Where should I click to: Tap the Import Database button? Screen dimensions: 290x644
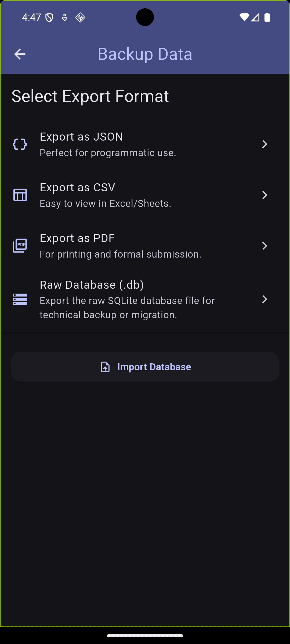click(145, 367)
